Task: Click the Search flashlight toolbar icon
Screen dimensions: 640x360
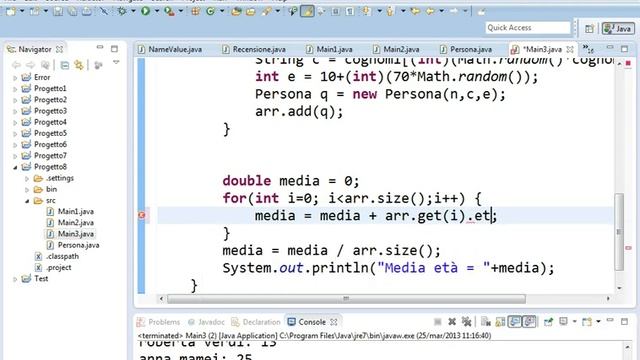Action: tap(267, 11)
